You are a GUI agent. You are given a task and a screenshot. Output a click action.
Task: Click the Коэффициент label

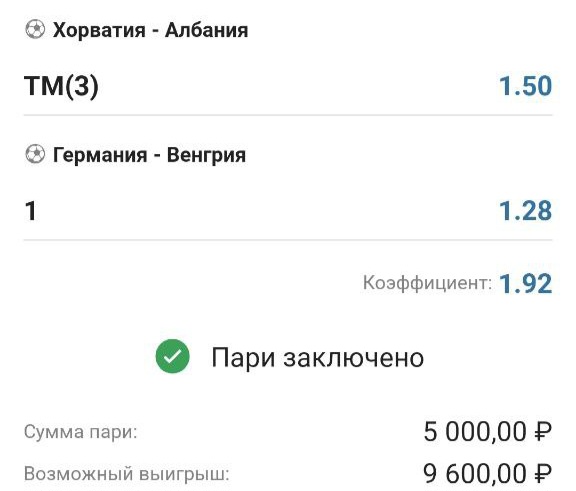[x=427, y=283]
